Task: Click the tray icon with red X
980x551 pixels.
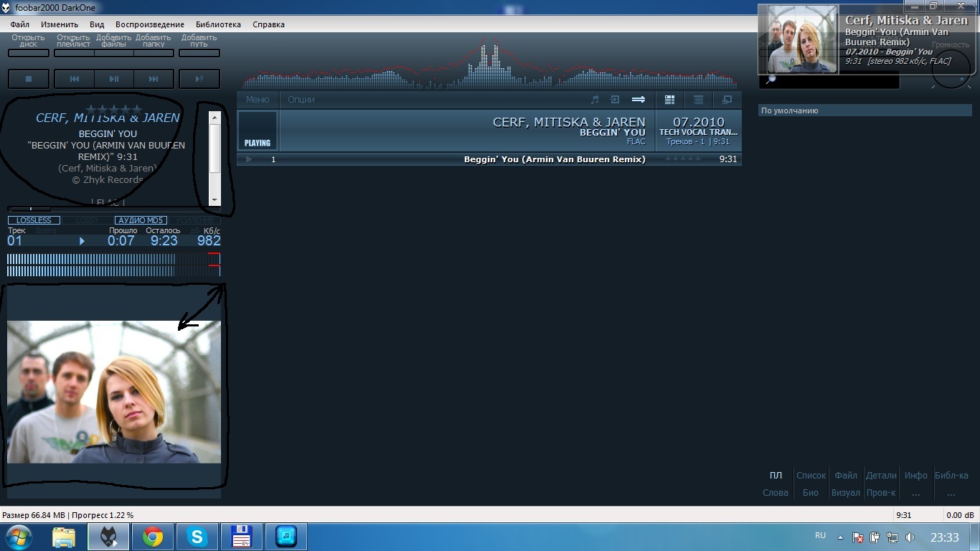Action: click(858, 537)
